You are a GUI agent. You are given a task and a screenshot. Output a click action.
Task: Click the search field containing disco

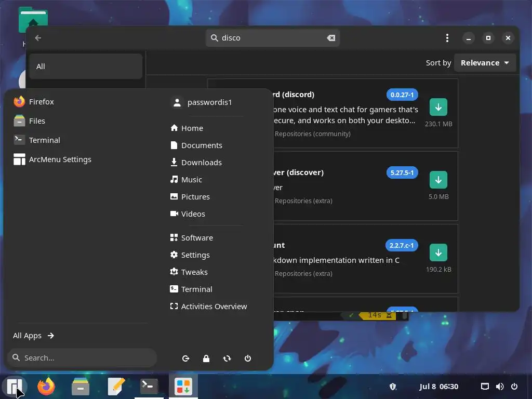(272, 38)
